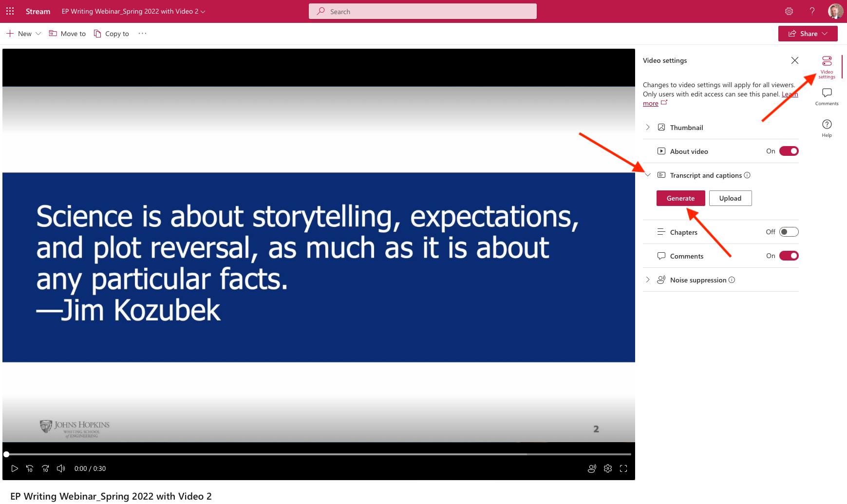Click the video progress bar
This screenshot has height=504, width=847.
[x=319, y=454]
